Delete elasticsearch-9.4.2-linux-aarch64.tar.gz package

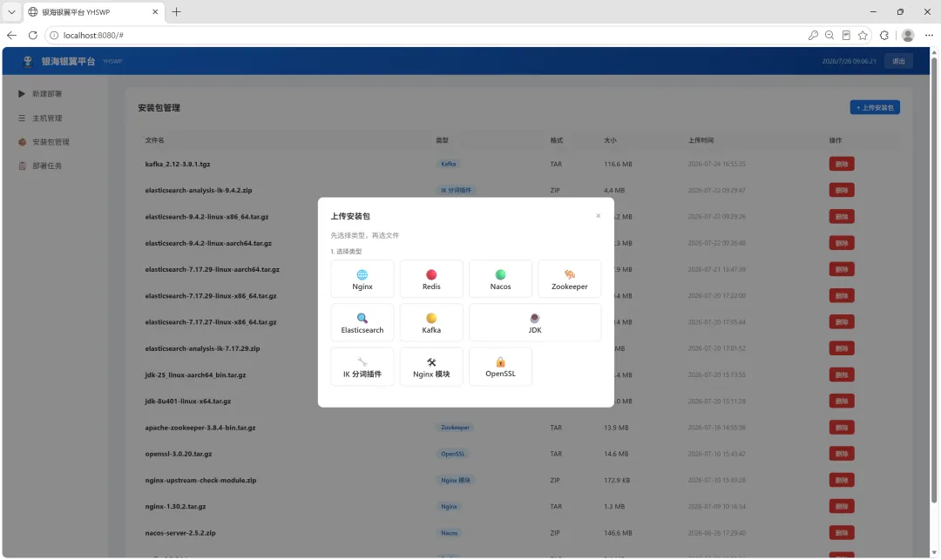pos(842,243)
